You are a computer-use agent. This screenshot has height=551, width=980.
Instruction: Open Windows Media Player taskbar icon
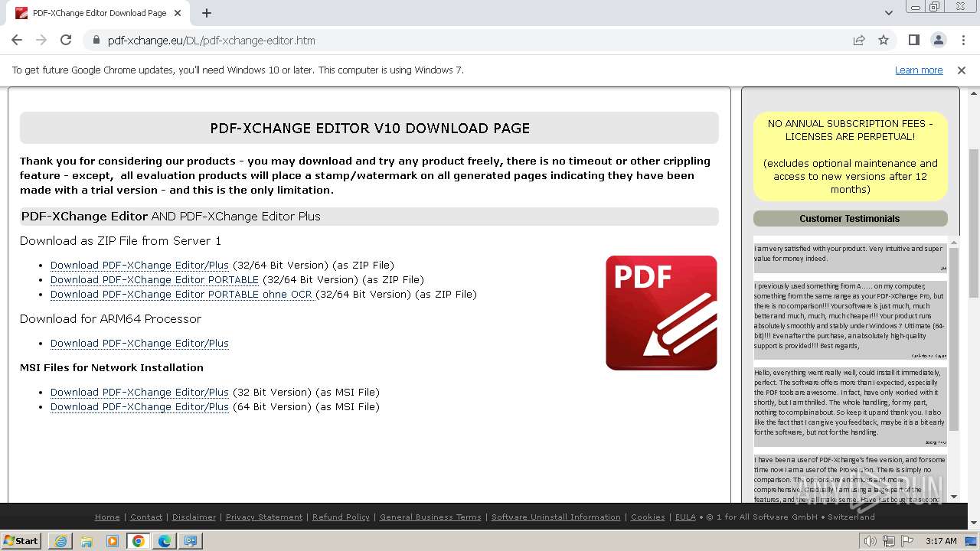(113, 540)
